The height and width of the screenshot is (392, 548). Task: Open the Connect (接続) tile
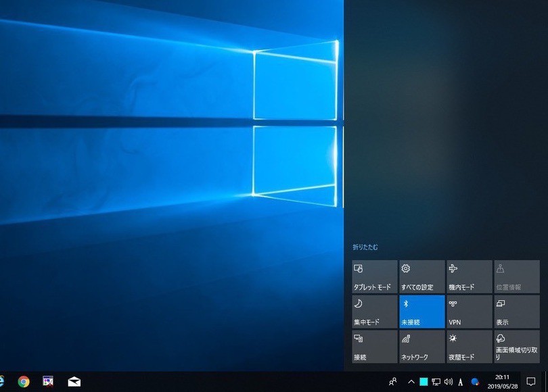375,347
